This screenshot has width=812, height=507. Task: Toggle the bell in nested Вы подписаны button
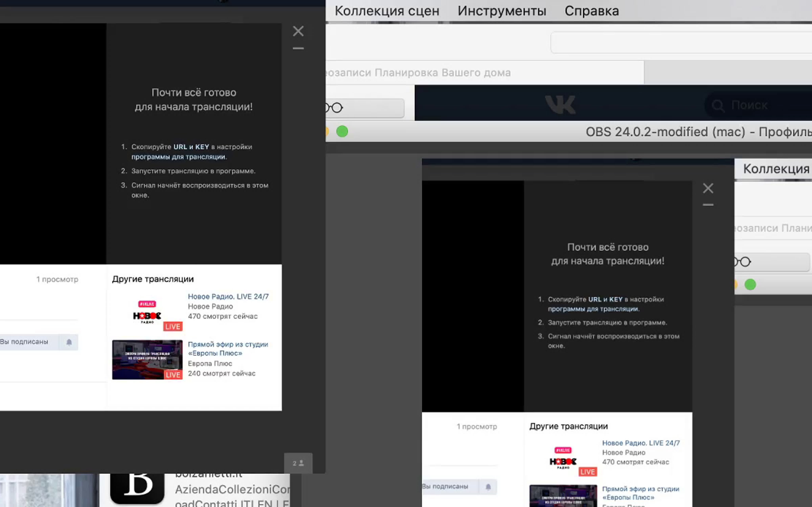[x=488, y=487]
